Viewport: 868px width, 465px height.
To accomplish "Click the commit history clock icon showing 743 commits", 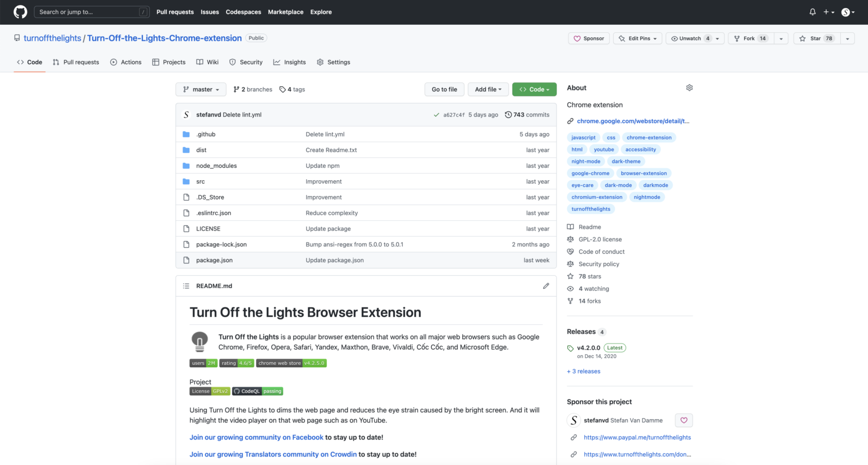I will point(507,114).
